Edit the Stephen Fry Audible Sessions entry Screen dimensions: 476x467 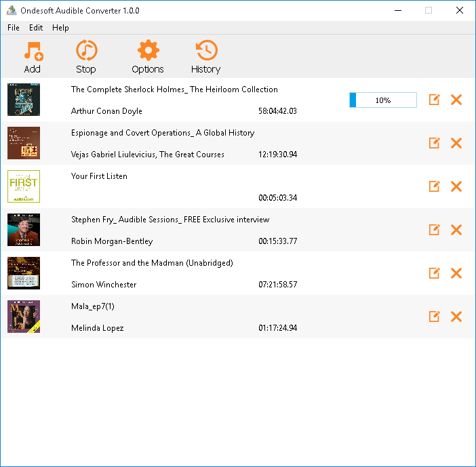(x=434, y=230)
